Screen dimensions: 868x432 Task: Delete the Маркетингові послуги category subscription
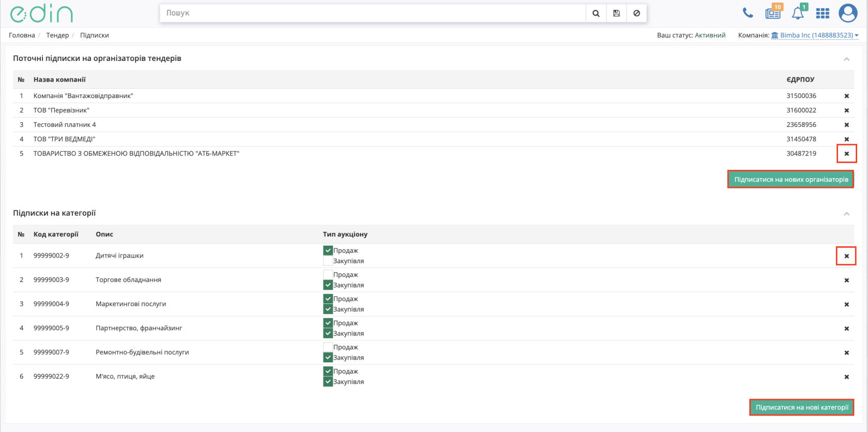click(846, 305)
